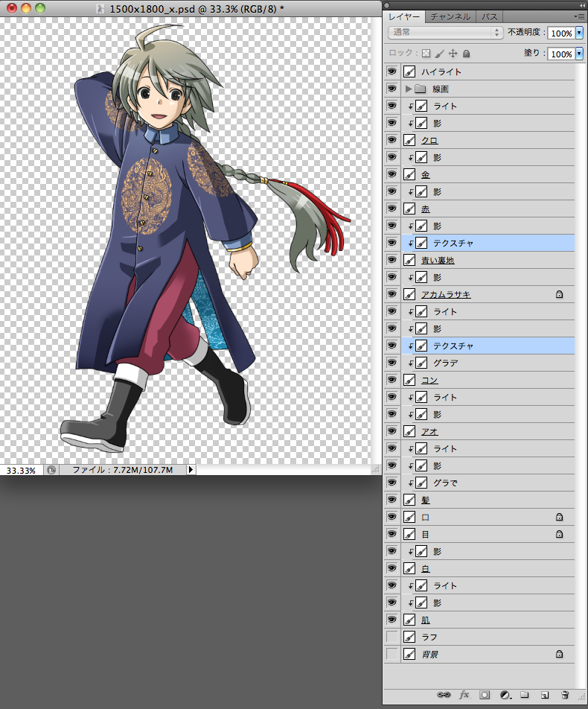Click the 髪 layer thumbnail

pyautogui.click(x=409, y=500)
